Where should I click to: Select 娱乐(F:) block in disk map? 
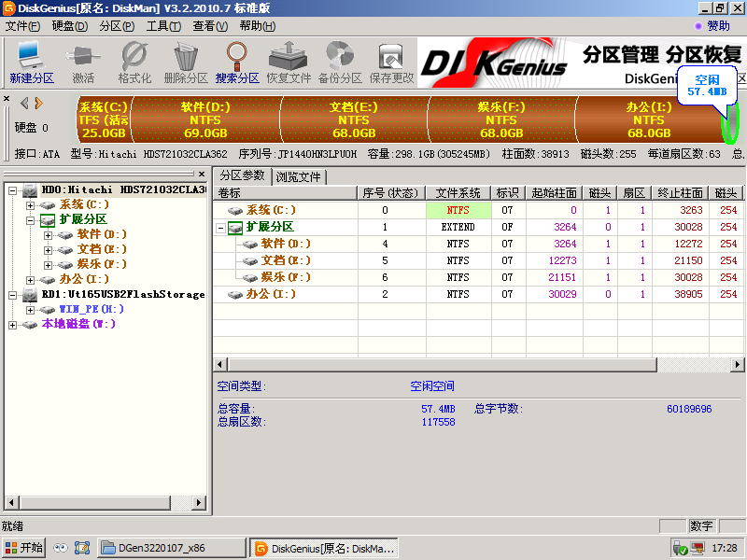501,120
